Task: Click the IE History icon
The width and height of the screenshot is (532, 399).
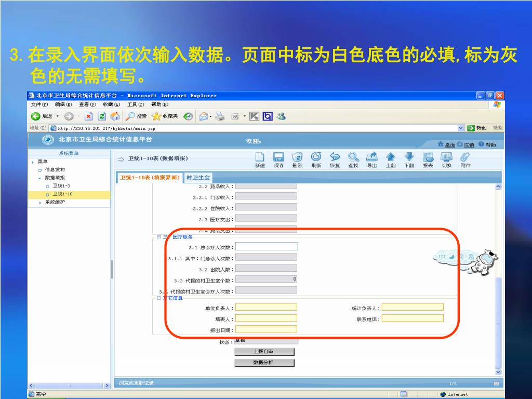Action: click(x=188, y=116)
